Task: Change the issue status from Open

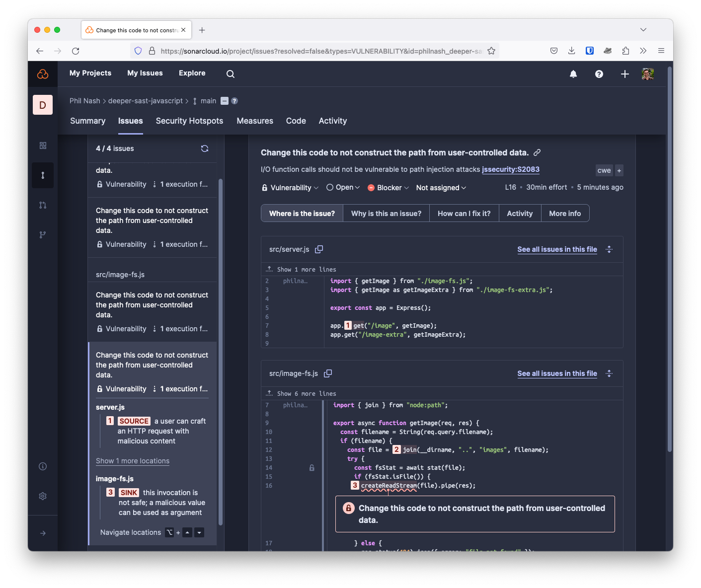Action: 343,188
